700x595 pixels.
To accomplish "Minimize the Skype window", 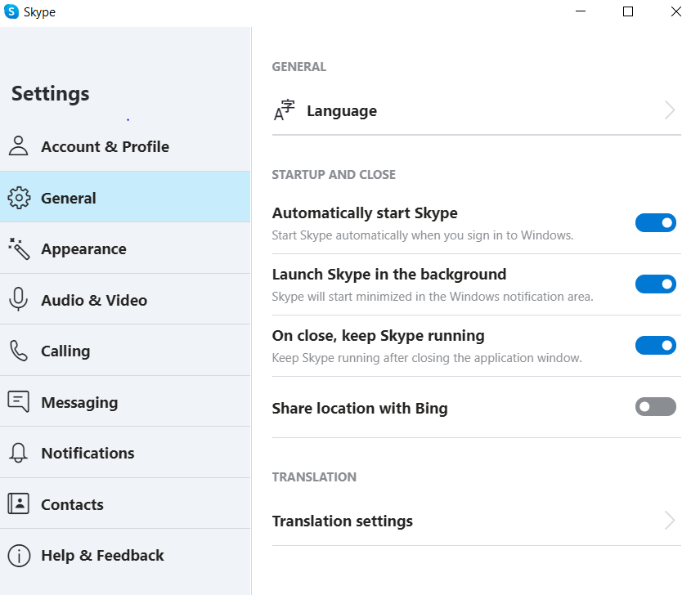I will tap(581, 11).
